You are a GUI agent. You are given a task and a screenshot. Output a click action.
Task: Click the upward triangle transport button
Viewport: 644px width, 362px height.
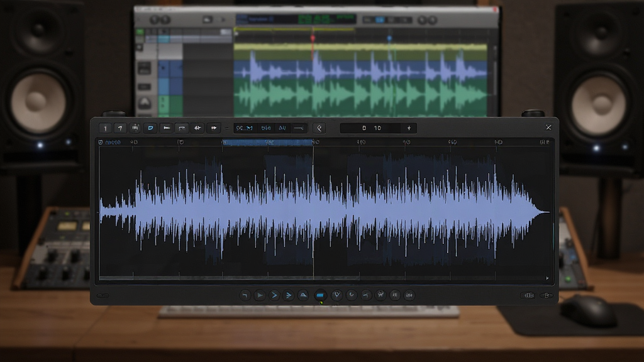303,295
